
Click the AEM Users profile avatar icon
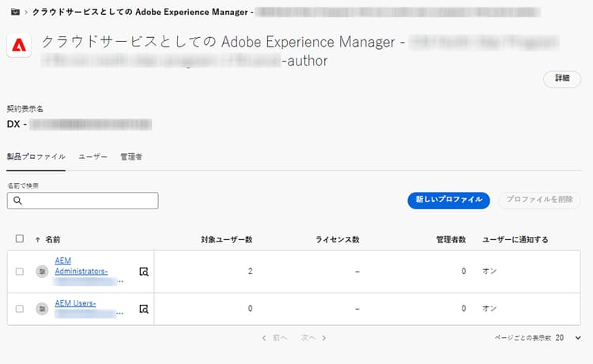click(42, 308)
